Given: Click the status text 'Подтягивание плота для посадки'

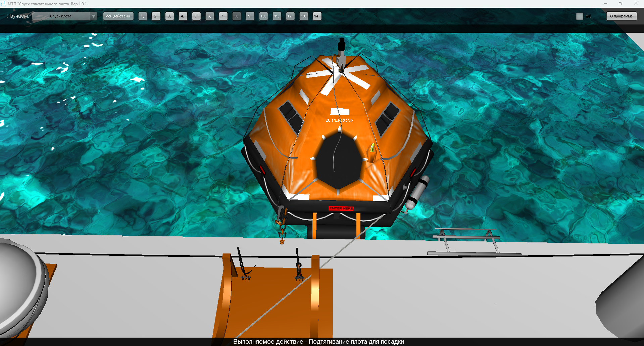Looking at the screenshot, I should [x=356, y=342].
